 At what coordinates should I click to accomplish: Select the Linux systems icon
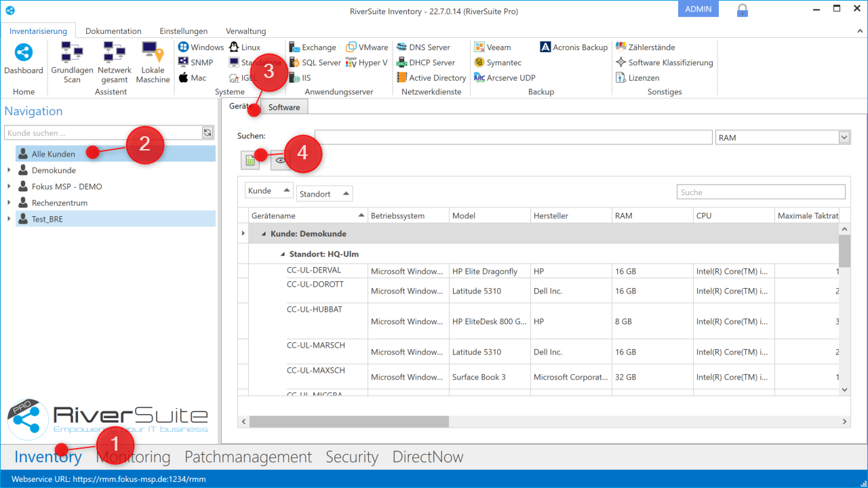pyautogui.click(x=244, y=47)
